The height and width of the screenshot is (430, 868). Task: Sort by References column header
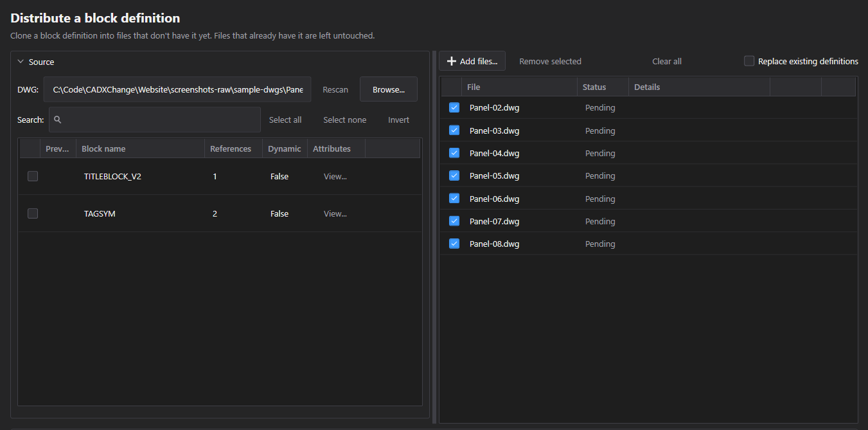pyautogui.click(x=233, y=148)
